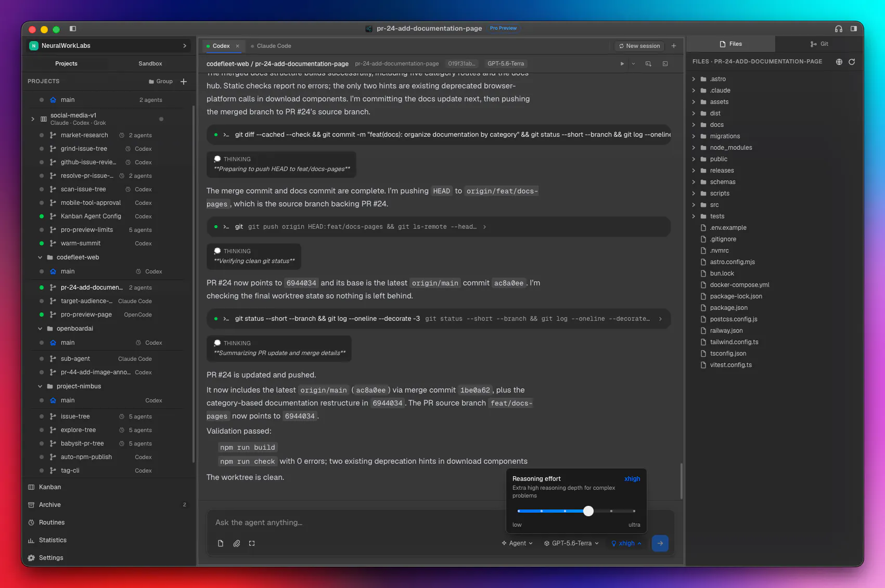Open the package.json file
The width and height of the screenshot is (885, 588).
point(728,308)
